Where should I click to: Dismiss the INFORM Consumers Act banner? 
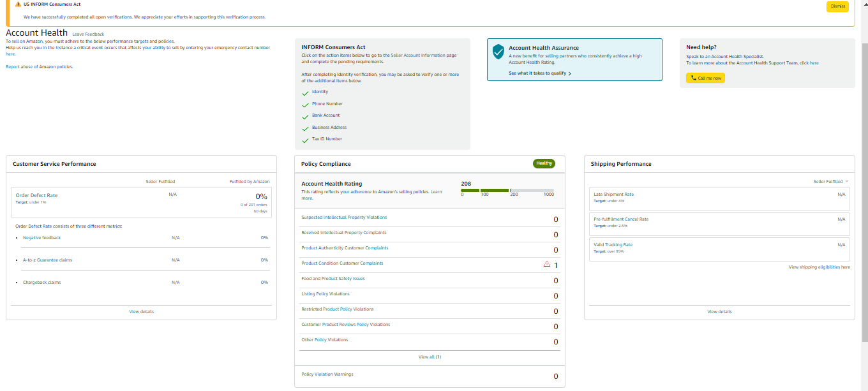point(837,6)
